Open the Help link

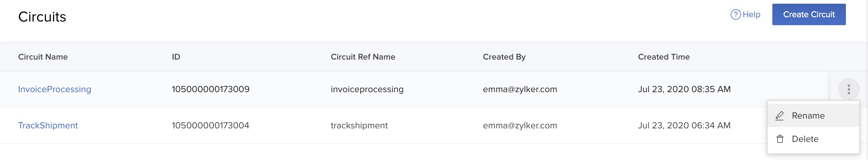(751, 14)
